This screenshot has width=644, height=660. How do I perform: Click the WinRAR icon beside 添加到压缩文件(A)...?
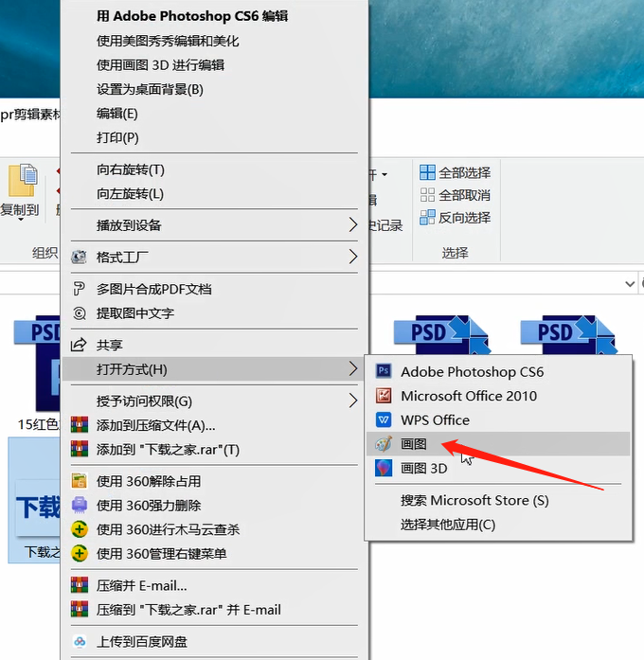[80, 425]
